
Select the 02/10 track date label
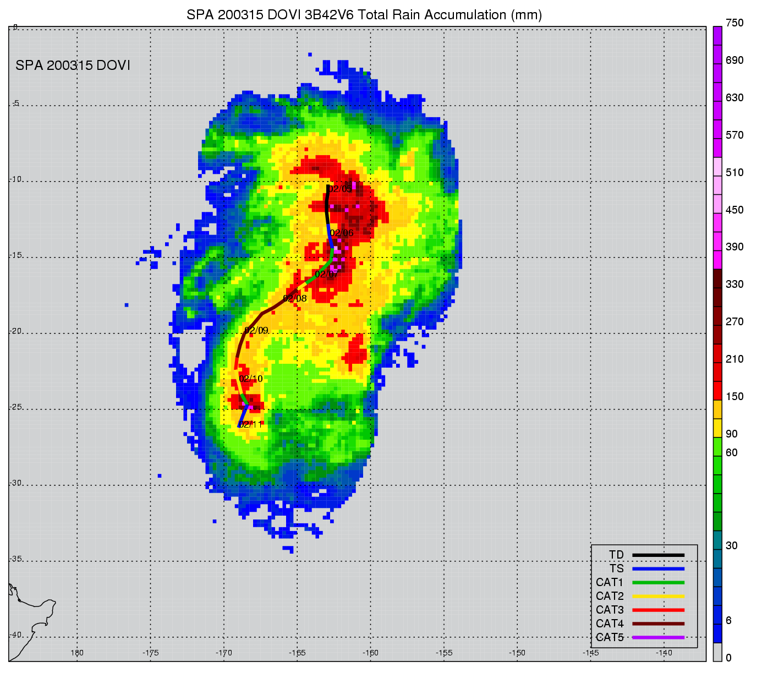tap(251, 379)
